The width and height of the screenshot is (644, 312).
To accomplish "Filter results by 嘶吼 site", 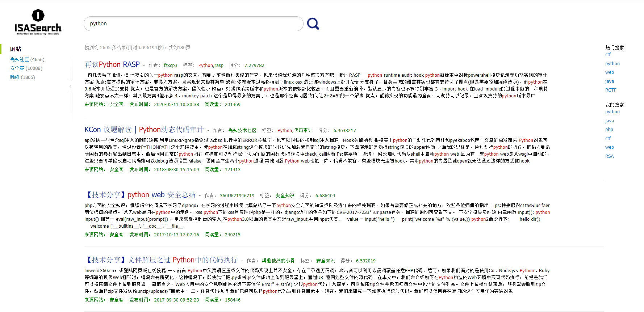I will 22,77.
